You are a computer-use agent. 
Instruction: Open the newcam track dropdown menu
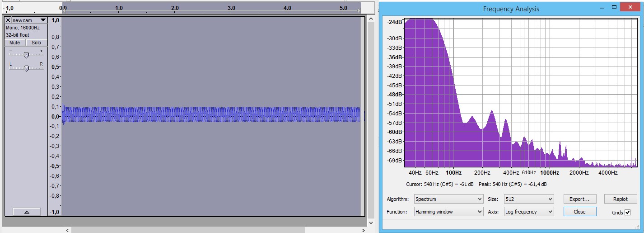click(x=43, y=20)
